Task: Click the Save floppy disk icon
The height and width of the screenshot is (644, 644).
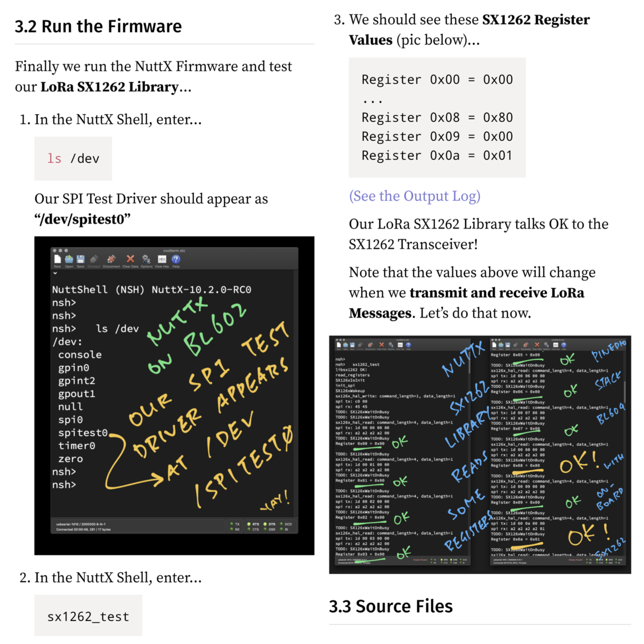Action: (80, 259)
